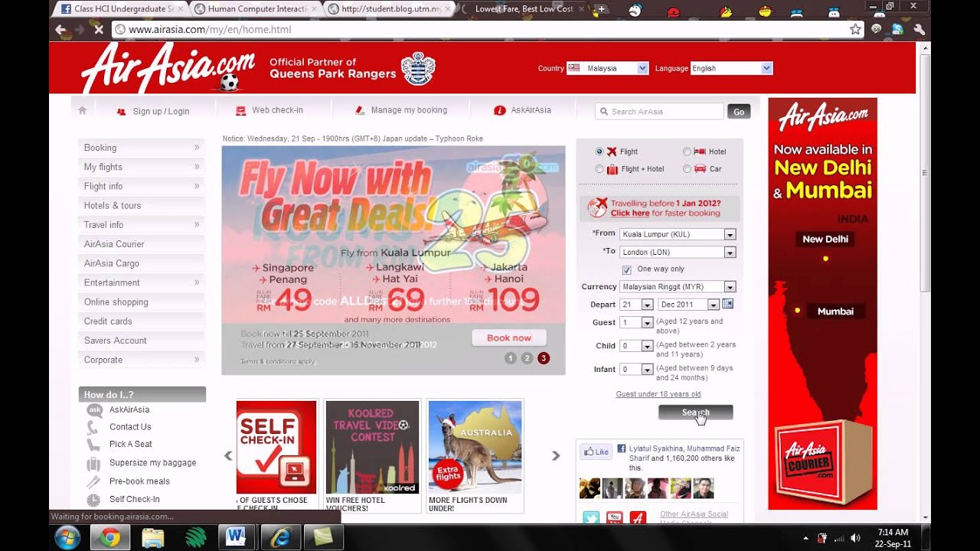
Task: Open Internet Explorer taskbar icon
Action: pos(280,537)
